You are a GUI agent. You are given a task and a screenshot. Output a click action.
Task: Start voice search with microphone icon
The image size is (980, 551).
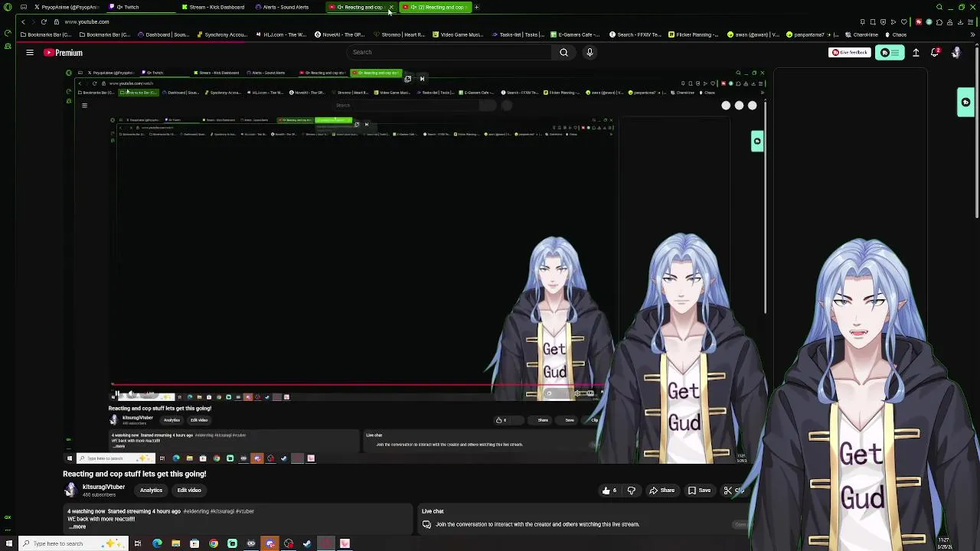[x=590, y=52]
